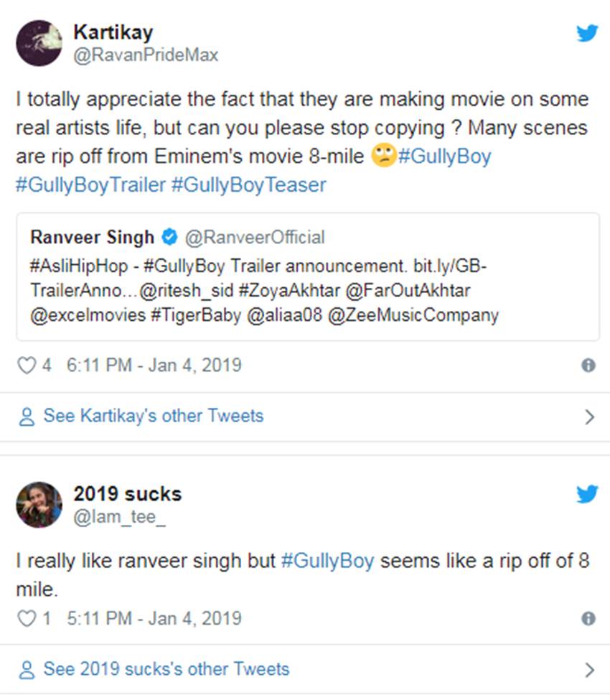
Task: Open info icon on Kartikay's tweet
Action: point(588,365)
